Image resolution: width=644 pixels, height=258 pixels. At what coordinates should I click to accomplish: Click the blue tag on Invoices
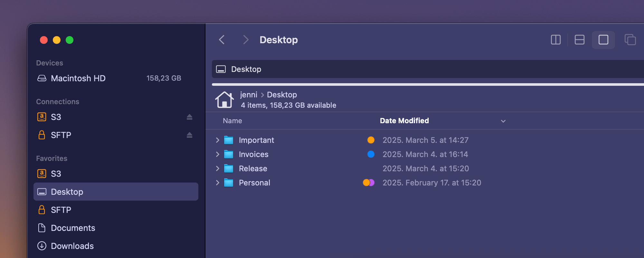point(371,154)
